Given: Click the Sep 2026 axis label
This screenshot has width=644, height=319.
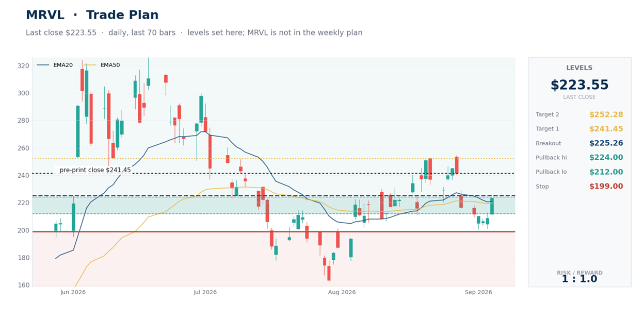Looking at the screenshot, I should click(x=478, y=292).
